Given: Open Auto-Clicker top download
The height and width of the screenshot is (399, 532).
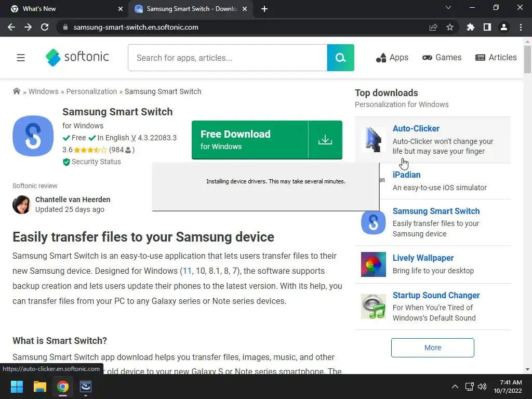Looking at the screenshot, I should [416, 129].
